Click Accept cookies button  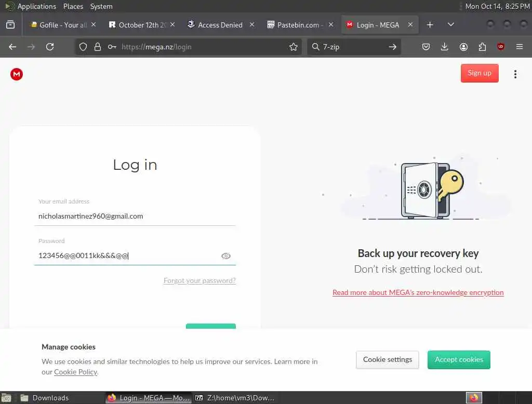[459, 359]
